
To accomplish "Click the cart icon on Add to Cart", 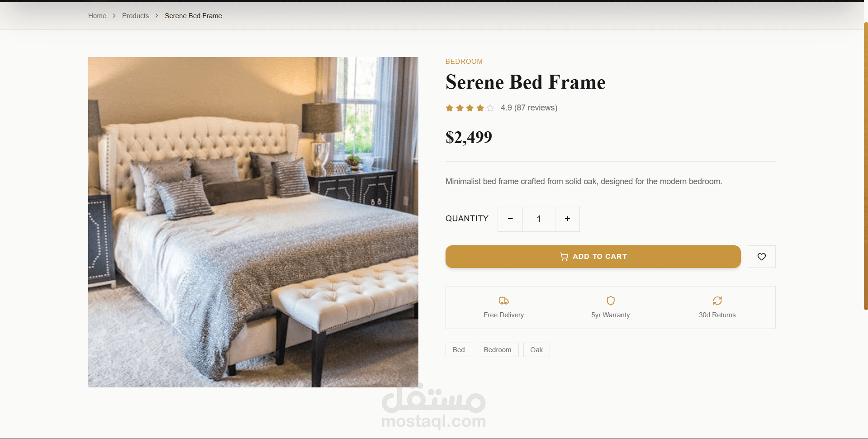I will pos(564,257).
